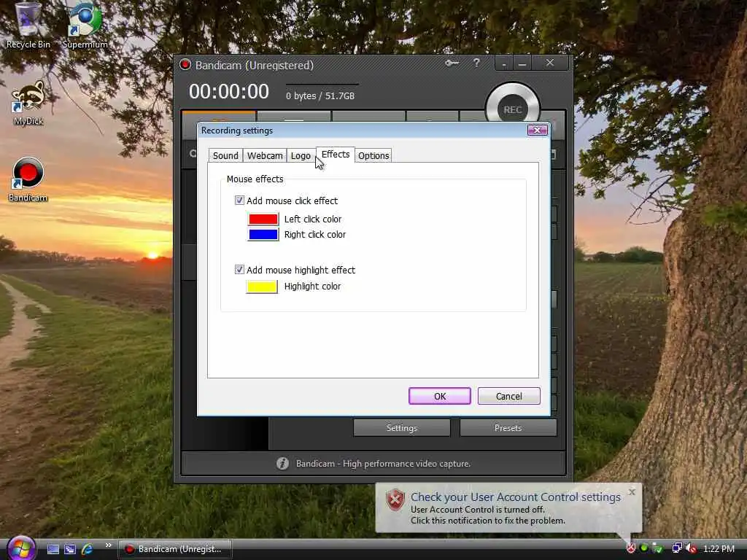The width and height of the screenshot is (747, 560).
Task: Open the Supermium desktop shortcut
Action: pos(85,26)
